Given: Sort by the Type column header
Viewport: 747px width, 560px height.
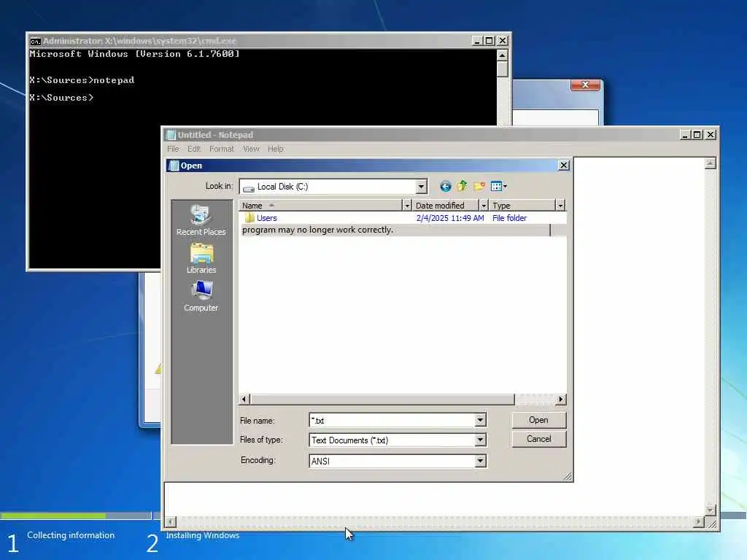Looking at the screenshot, I should point(522,206).
